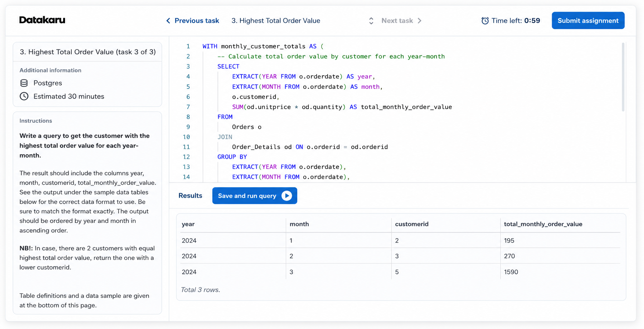Go to Previous task
Screen dimensions: 644x329
pos(193,21)
